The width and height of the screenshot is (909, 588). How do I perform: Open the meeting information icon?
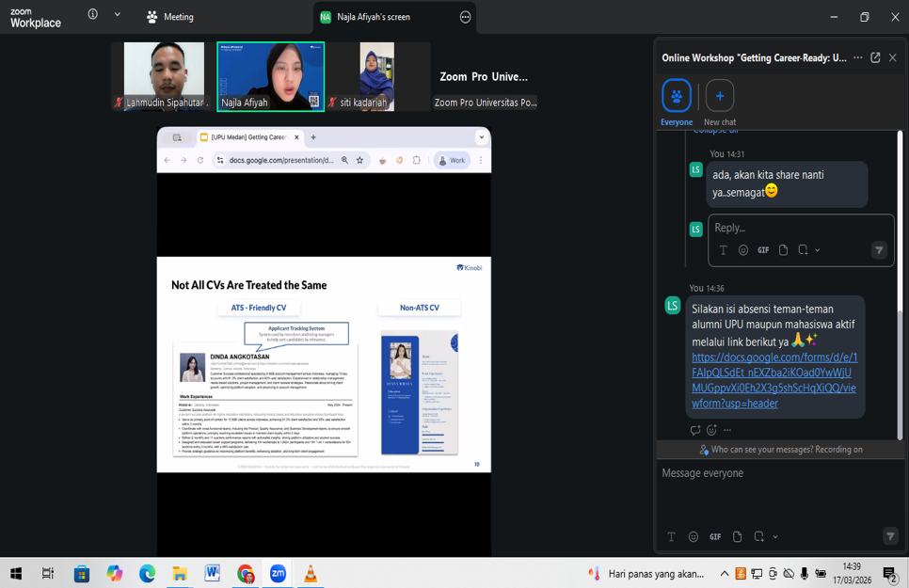pos(92,15)
